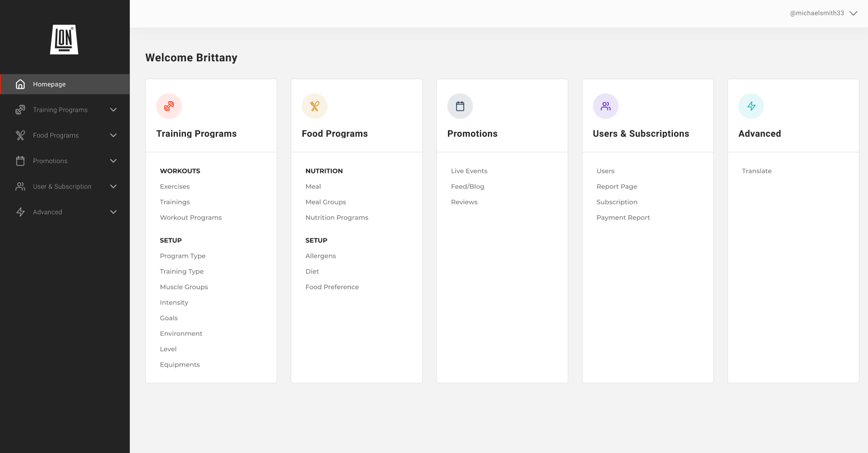Expand the Food Programs sidebar chevron
Viewport: 868px width, 453px height.
[113, 136]
